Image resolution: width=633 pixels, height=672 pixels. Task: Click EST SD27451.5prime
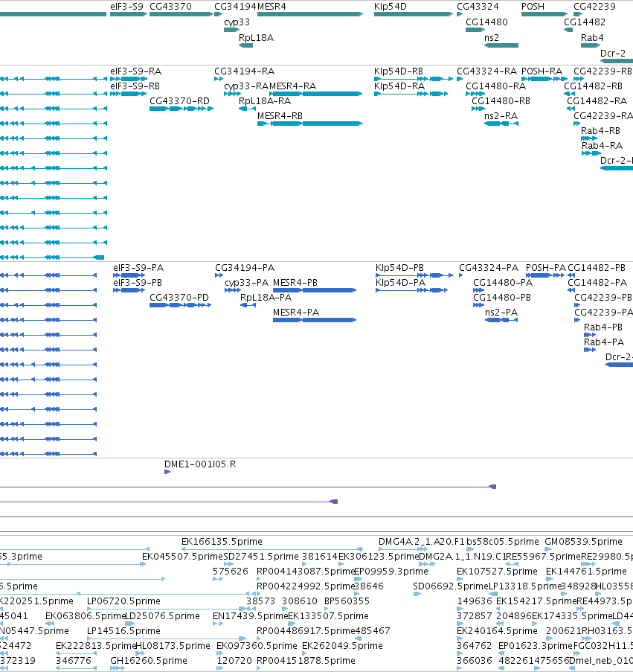tap(228, 564)
